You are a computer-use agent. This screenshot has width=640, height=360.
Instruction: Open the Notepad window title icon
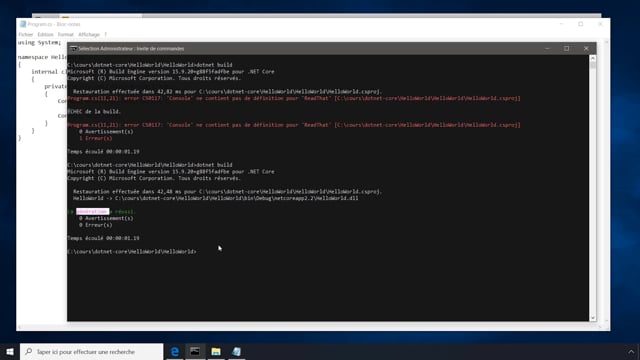[x=23, y=24]
